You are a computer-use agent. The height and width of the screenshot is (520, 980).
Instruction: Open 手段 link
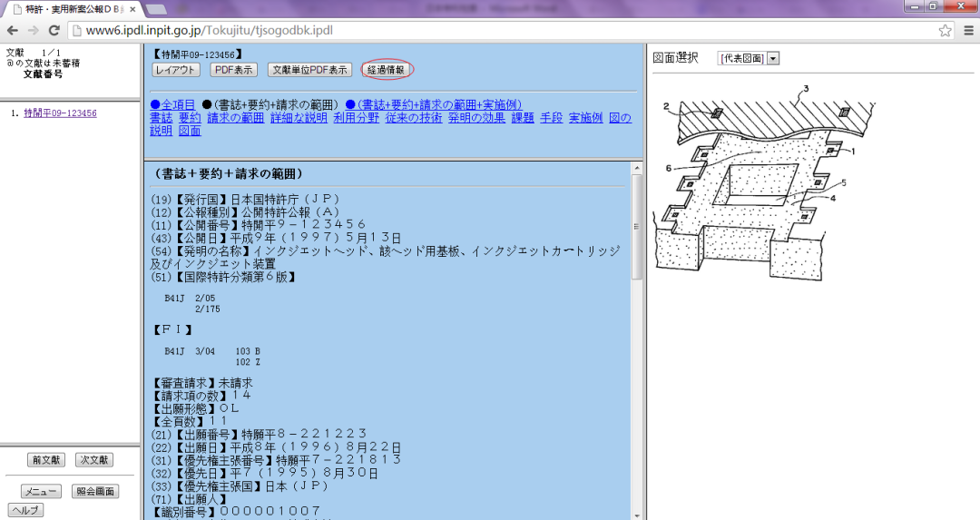[552, 117]
